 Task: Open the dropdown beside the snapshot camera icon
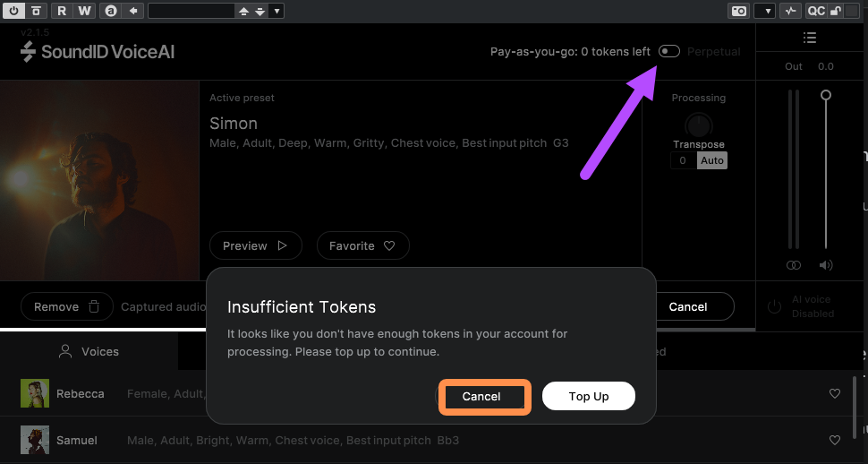click(764, 11)
